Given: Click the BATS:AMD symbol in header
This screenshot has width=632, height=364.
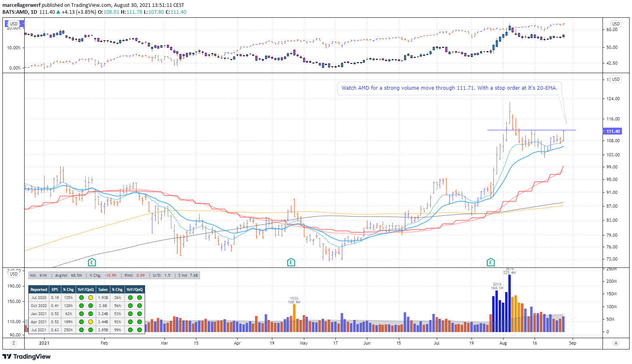Looking at the screenshot, I should (15, 12).
